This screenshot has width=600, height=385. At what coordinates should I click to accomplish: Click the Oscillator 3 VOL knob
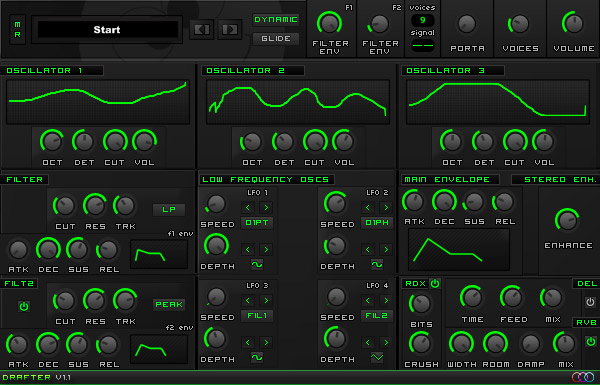[x=544, y=142]
